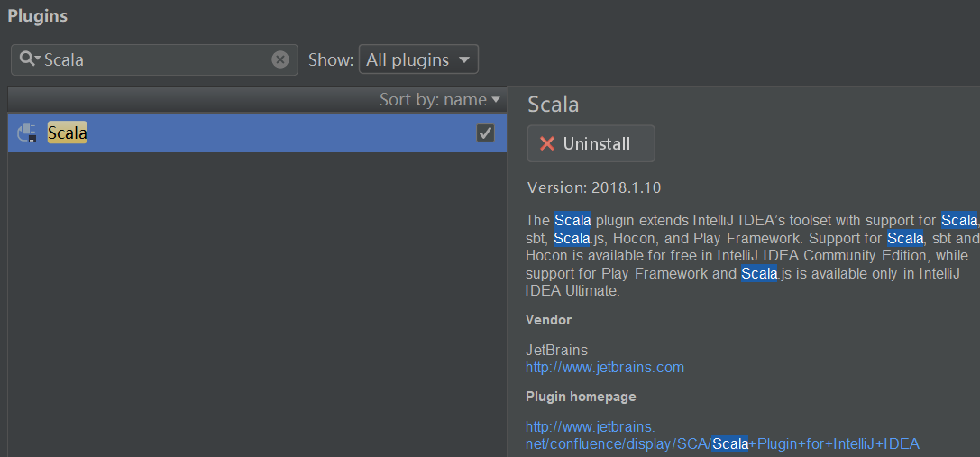The image size is (980, 457).
Task: Click the Plugins dialog title
Action: click(x=37, y=16)
